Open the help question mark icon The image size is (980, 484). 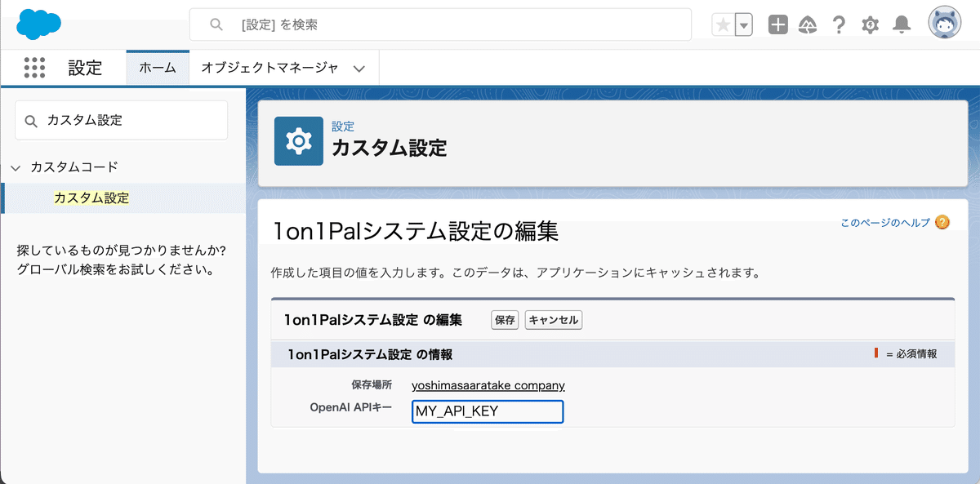839,24
